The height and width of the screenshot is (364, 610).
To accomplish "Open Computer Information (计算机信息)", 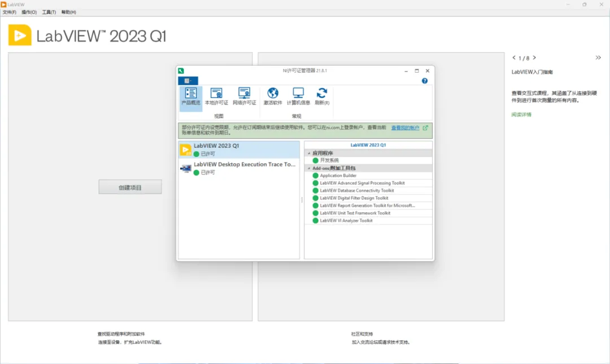I will coord(298,97).
